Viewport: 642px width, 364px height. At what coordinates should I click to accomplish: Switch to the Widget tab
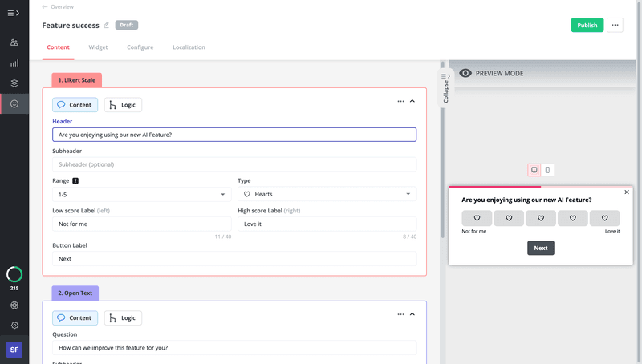[x=98, y=47]
